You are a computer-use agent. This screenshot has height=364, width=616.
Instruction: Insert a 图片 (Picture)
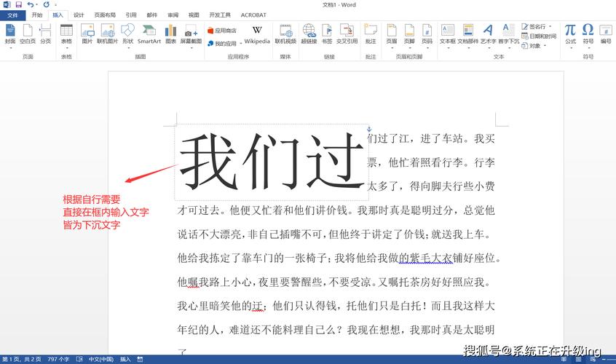pyautogui.click(x=87, y=33)
